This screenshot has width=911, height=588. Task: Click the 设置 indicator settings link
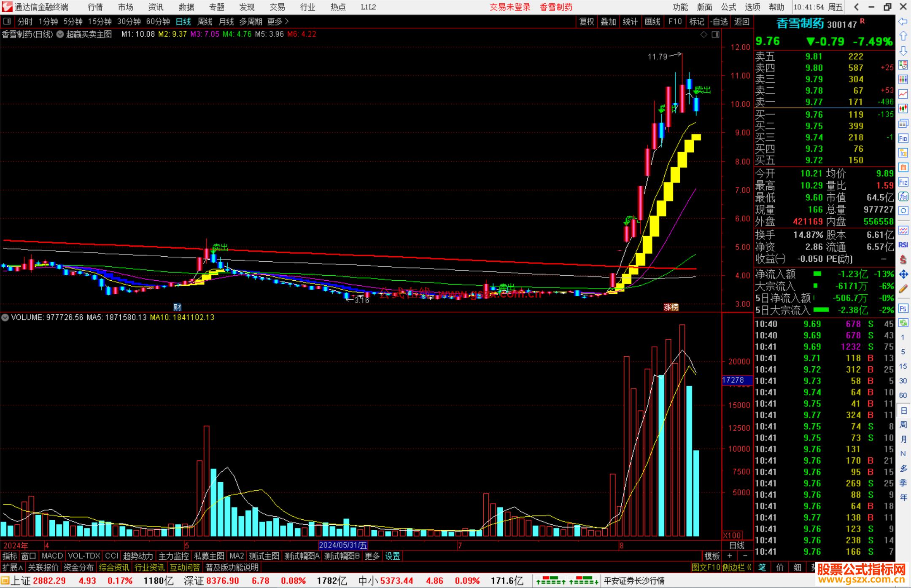pyautogui.click(x=392, y=556)
